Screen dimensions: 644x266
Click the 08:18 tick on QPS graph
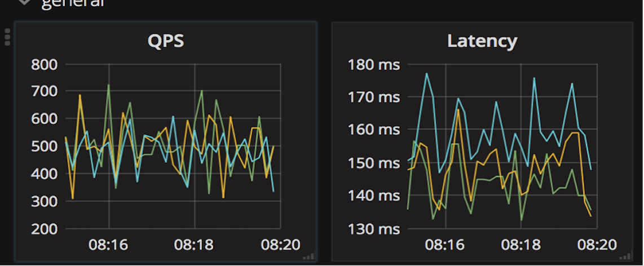pyautogui.click(x=195, y=245)
